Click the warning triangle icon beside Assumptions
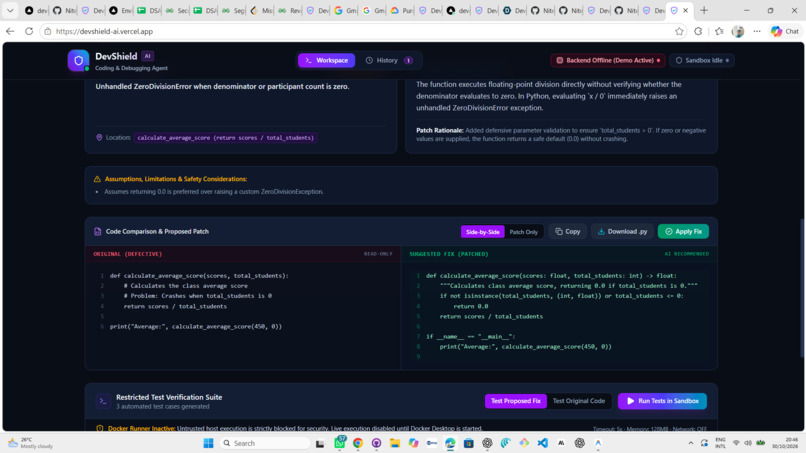Screen dimensions: 806x453 click(x=97, y=179)
